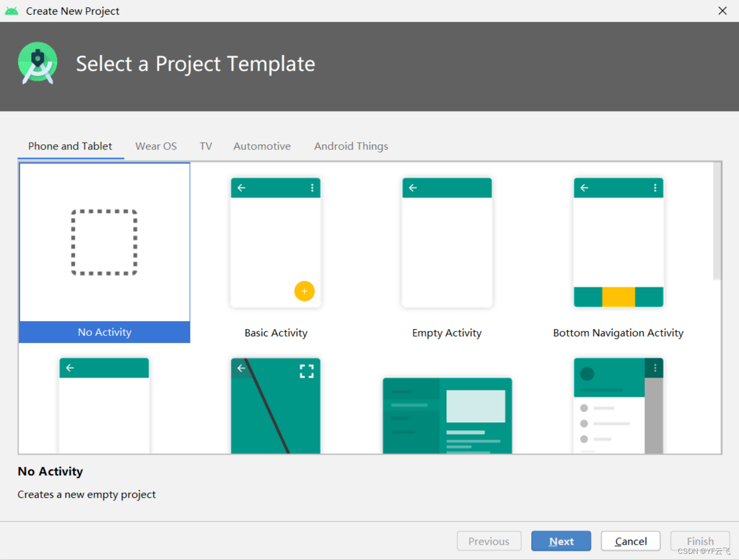Click the overflow dots in Navigation Drawer preview

tap(655, 368)
